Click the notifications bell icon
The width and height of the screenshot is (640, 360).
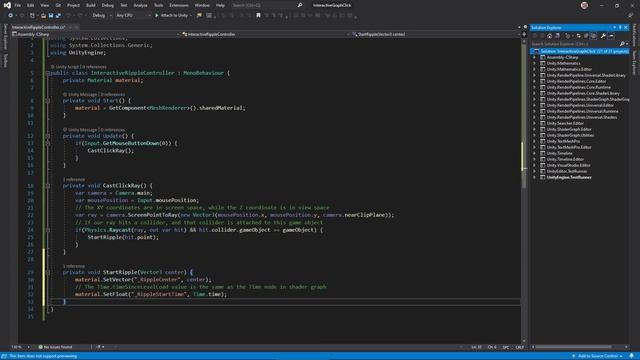[x=631, y=356]
